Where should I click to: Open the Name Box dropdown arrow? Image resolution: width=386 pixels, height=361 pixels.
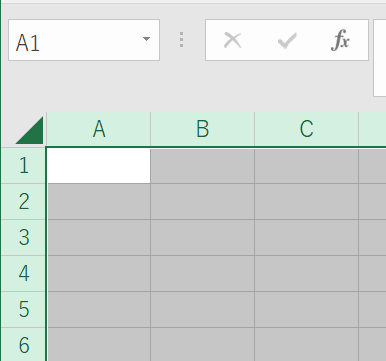point(146,39)
